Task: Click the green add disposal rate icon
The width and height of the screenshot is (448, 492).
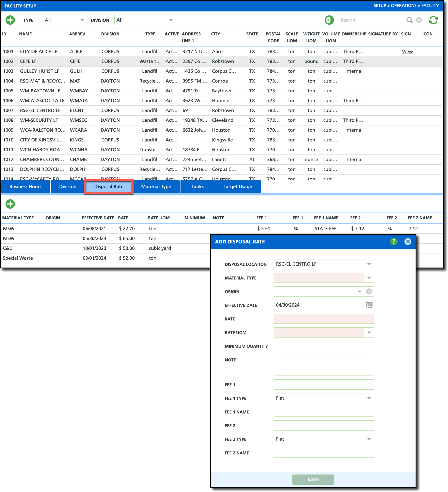Action: (x=10, y=204)
